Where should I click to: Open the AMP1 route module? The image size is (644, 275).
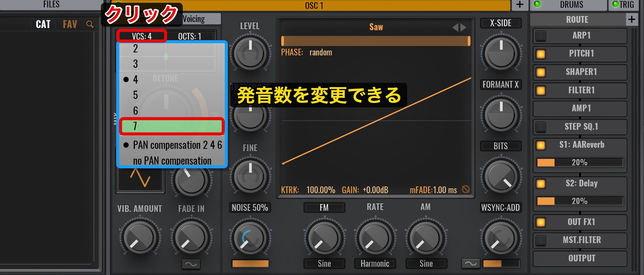[580, 108]
